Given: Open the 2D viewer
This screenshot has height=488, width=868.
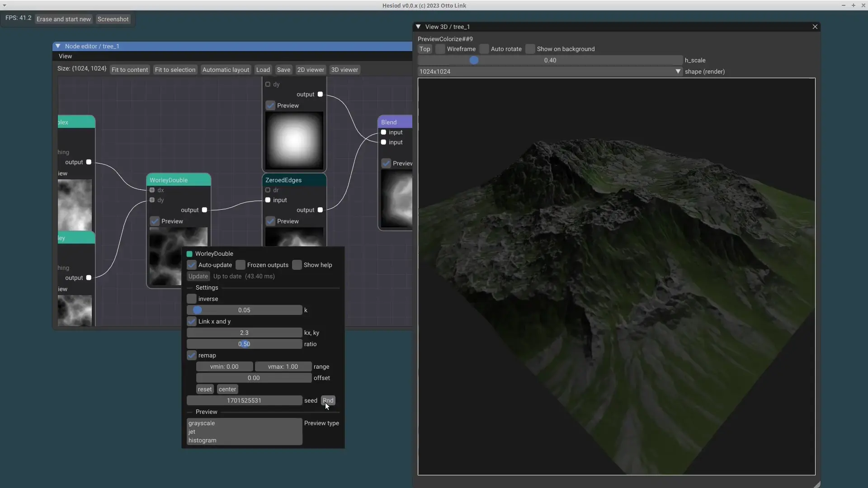Looking at the screenshot, I should coord(310,70).
